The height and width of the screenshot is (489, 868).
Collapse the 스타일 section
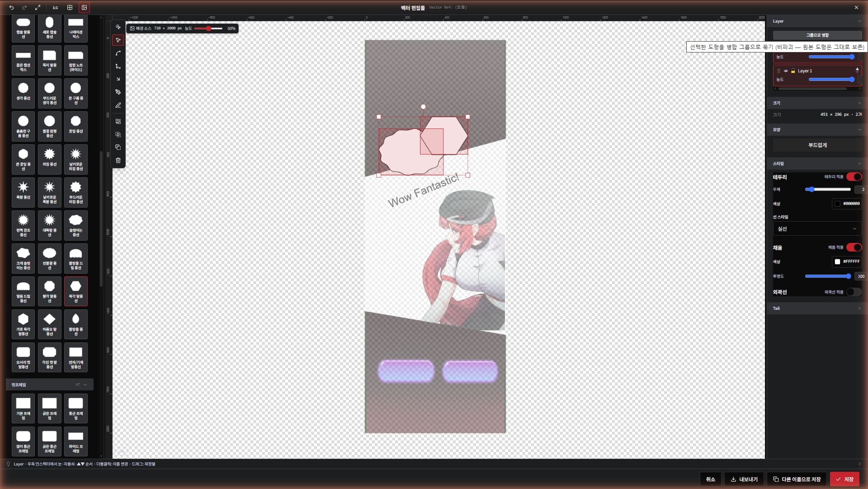point(859,164)
